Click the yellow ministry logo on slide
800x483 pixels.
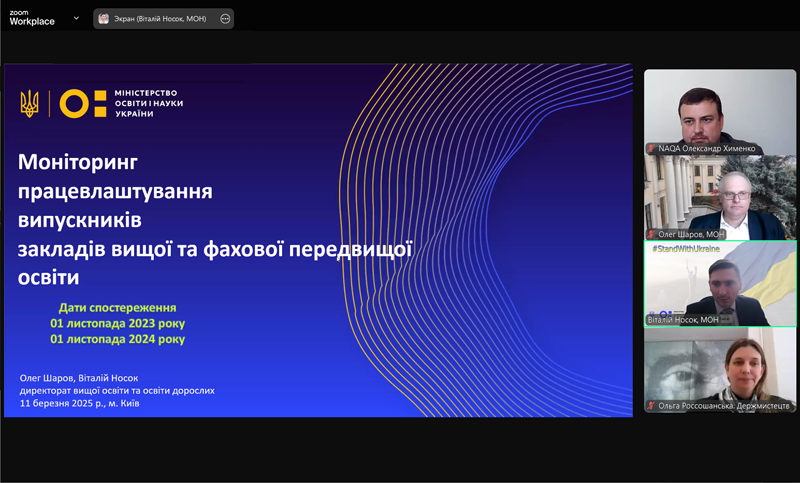[x=83, y=104]
